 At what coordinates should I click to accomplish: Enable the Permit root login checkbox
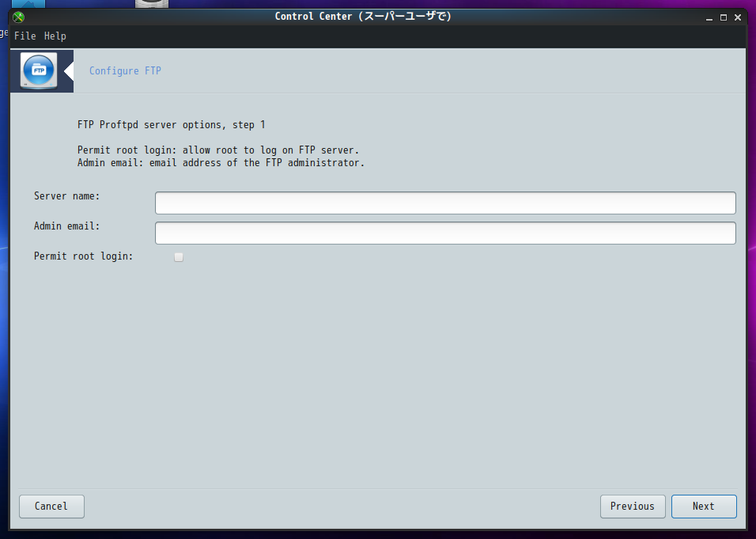pyautogui.click(x=179, y=257)
